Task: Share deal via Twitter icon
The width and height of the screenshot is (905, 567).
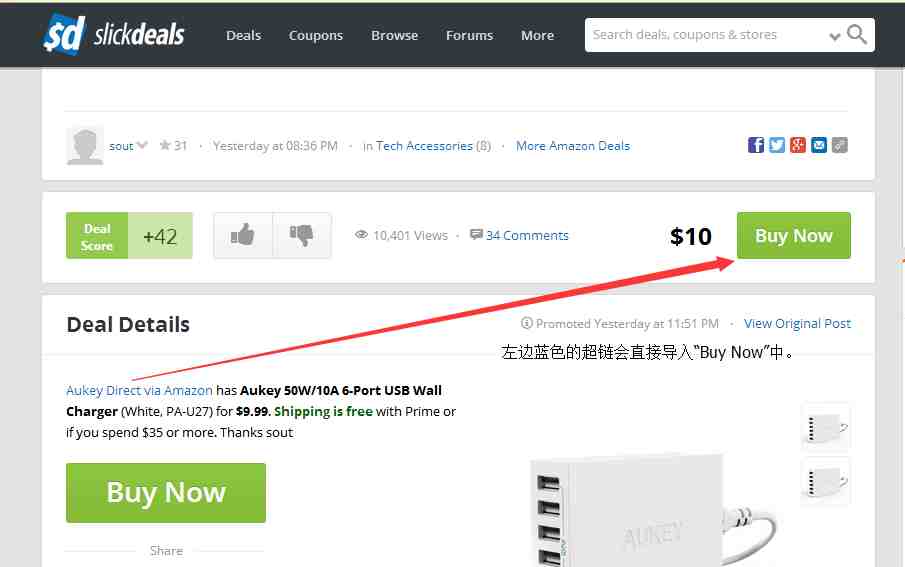Action: click(x=777, y=145)
